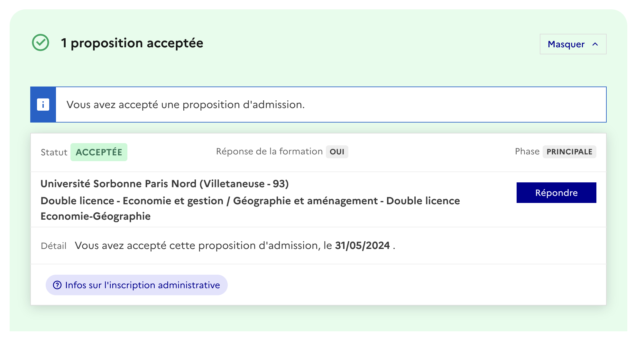Open Infos sur l'inscription administrative

pyautogui.click(x=137, y=285)
